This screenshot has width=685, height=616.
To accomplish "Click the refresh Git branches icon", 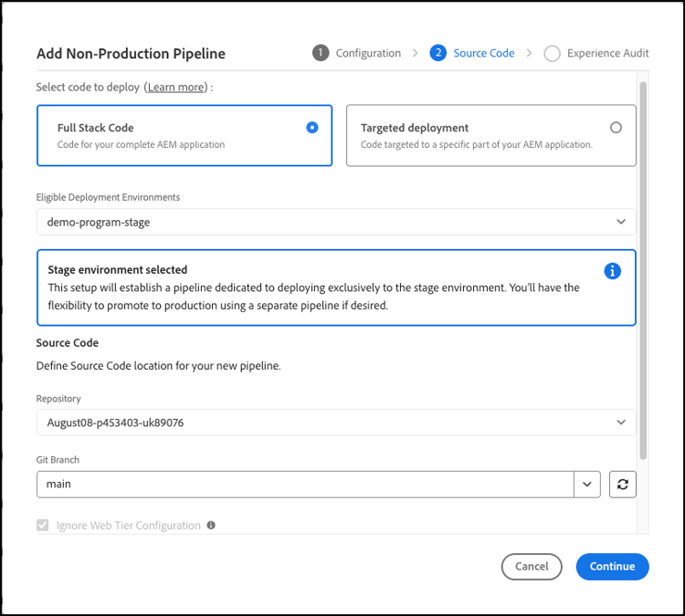I will click(623, 485).
